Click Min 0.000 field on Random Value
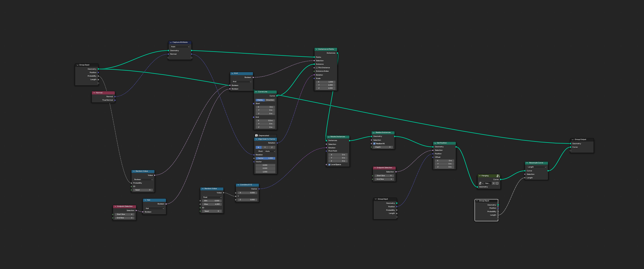The image size is (644, 269). point(212,201)
